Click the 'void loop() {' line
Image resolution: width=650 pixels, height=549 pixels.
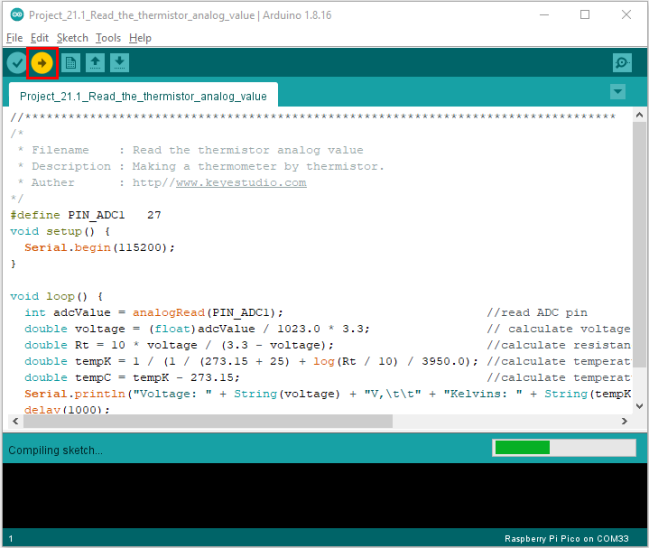[56, 296]
